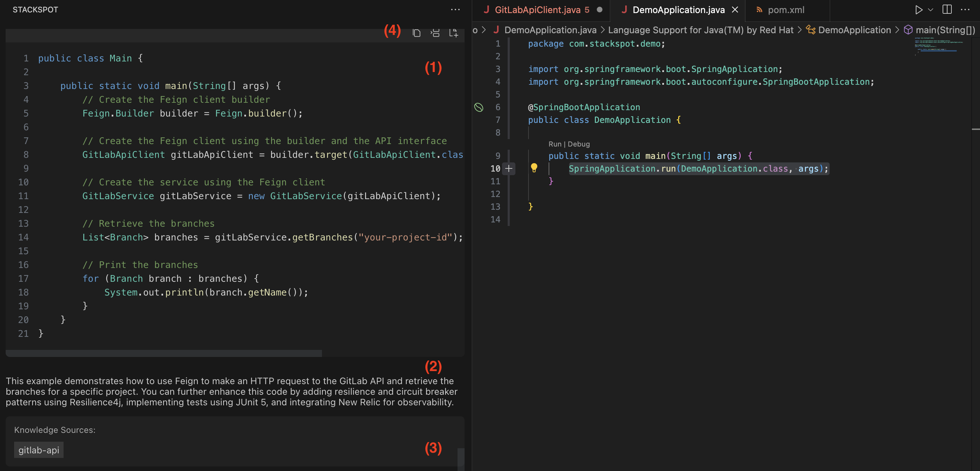Close the DemoApplication.java tab
The height and width of the screenshot is (471, 980).
click(x=735, y=10)
